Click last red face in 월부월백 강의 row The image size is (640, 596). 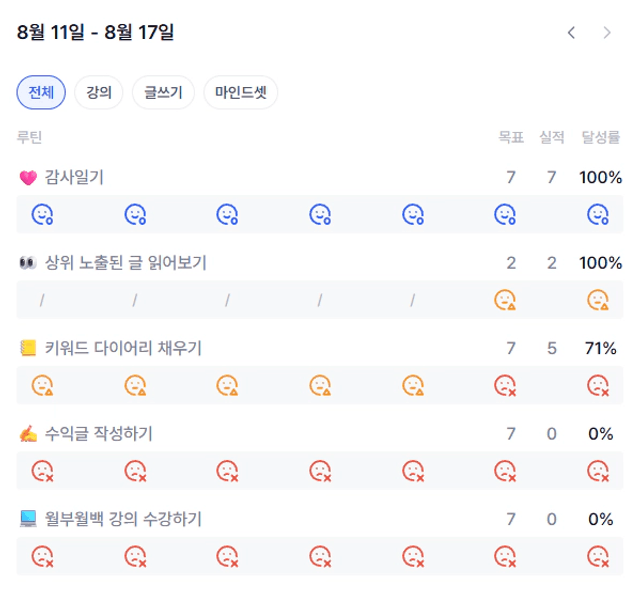(598, 556)
